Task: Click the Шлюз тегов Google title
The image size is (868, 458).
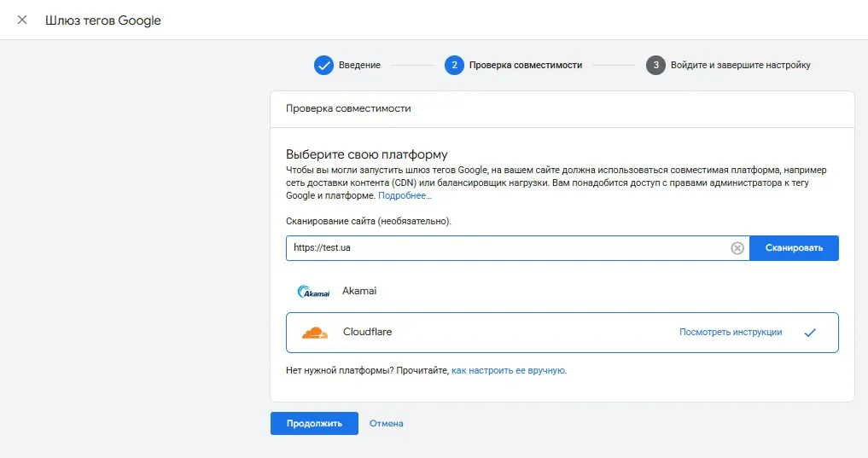Action: pos(103,20)
